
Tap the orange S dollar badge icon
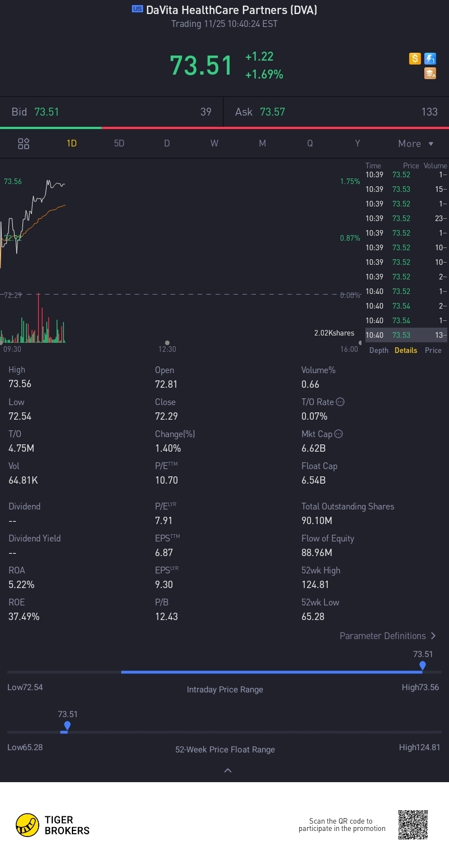pos(415,58)
